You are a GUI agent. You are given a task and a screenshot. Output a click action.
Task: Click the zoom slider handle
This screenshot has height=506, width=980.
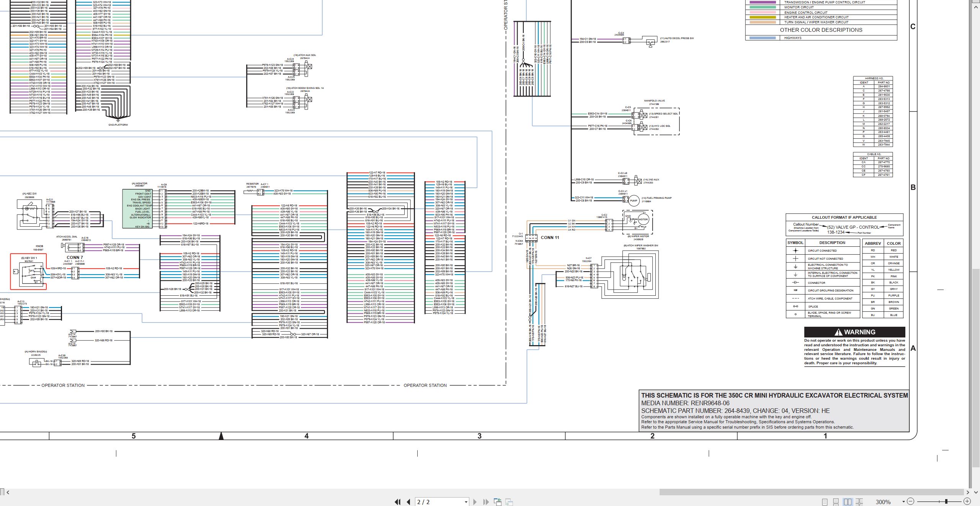point(946,501)
